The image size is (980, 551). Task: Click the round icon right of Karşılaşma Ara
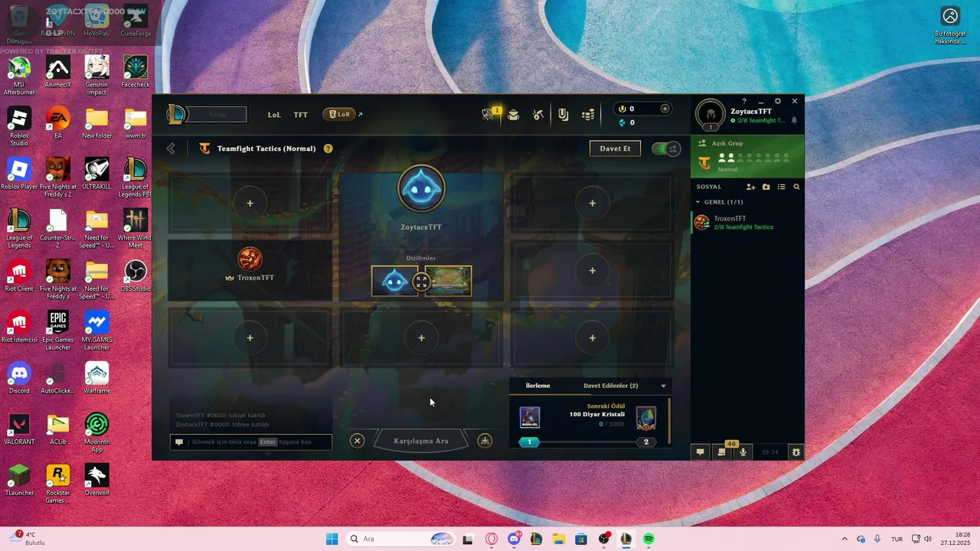coord(485,441)
